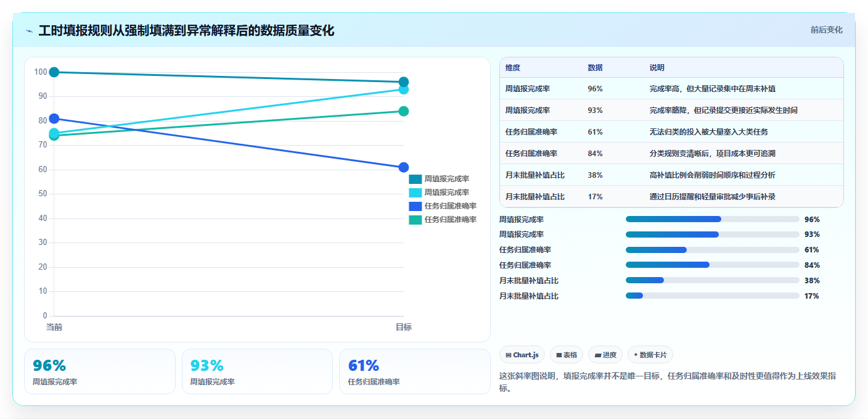The height and width of the screenshot is (419, 868).
Task: Select the dashboard title 工时填报规则 heading
Action: (x=186, y=30)
